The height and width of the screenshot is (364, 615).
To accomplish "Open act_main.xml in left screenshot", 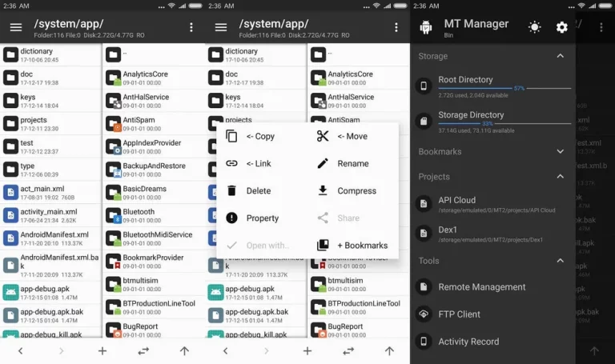I will (x=51, y=192).
